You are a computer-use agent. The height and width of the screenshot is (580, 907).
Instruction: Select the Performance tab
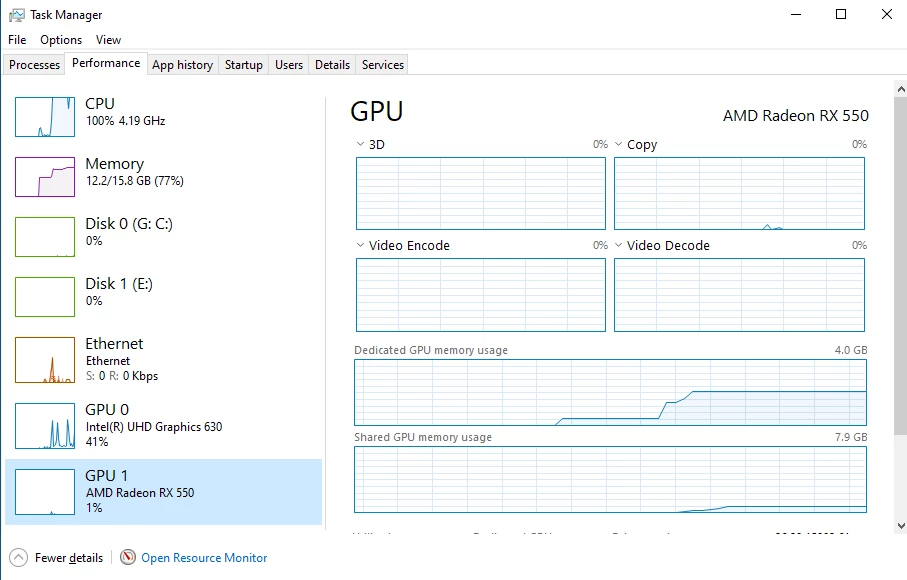click(106, 63)
